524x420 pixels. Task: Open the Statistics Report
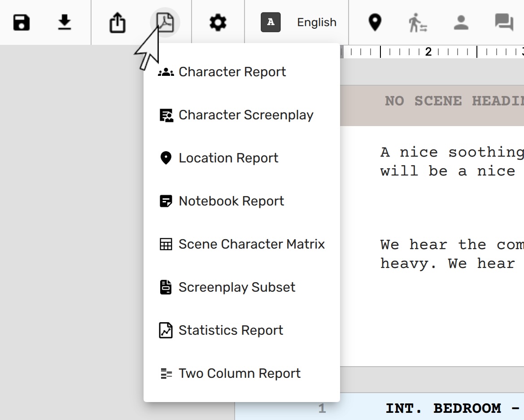231,330
